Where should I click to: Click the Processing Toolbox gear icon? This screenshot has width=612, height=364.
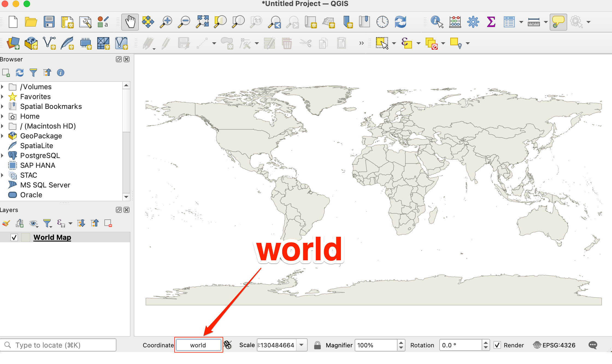473,22
